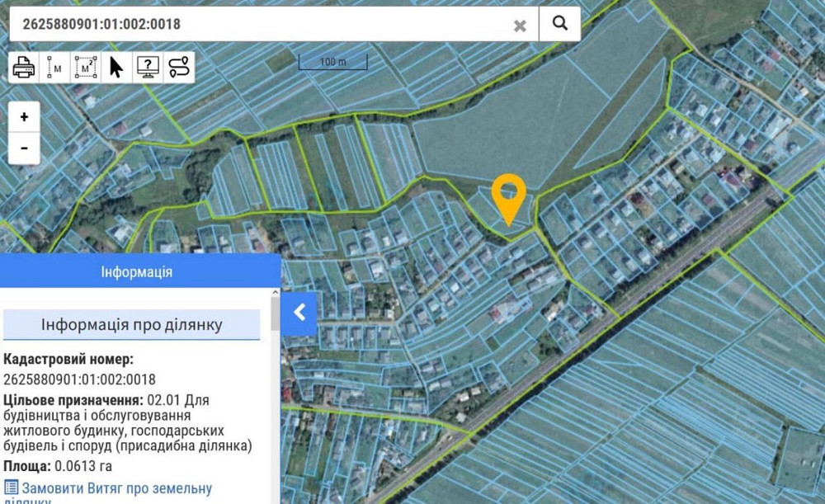
Task: Click the magnifier search button
Action: [x=560, y=24]
